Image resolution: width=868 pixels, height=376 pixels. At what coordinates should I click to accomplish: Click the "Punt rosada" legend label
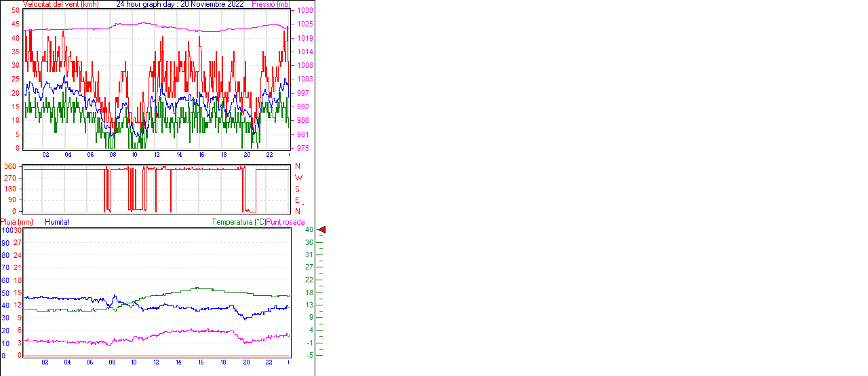point(285,222)
